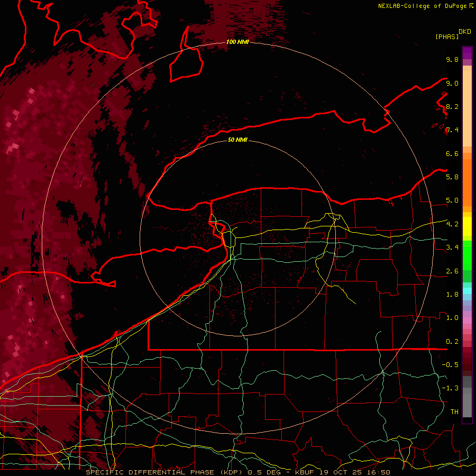Click the 5.0 scale label
Screen dimensions: 476x476
452,200
